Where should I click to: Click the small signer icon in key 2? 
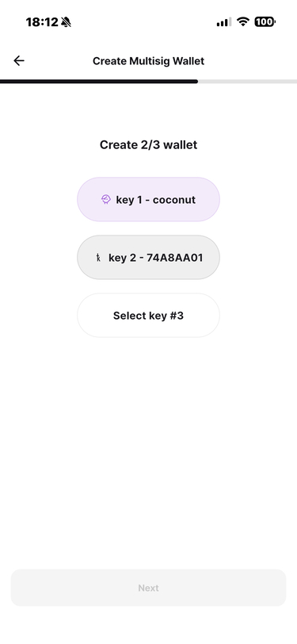click(x=98, y=258)
